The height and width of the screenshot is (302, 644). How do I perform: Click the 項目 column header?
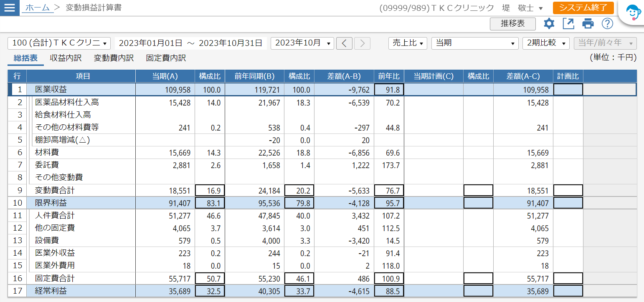[81, 76]
